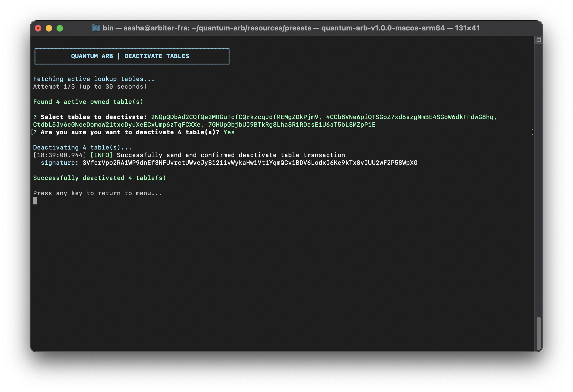Click the split pane icon at top right
The width and height of the screenshot is (573, 392).
[x=538, y=40]
